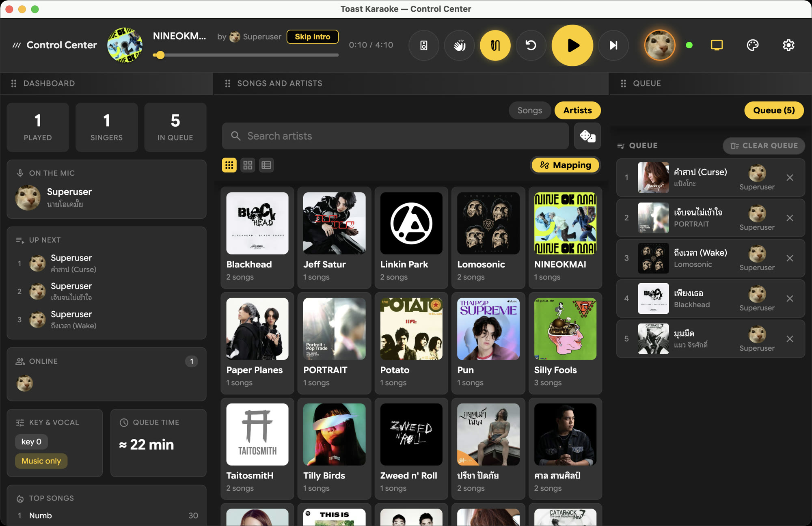Open settings gear icon

click(788, 45)
